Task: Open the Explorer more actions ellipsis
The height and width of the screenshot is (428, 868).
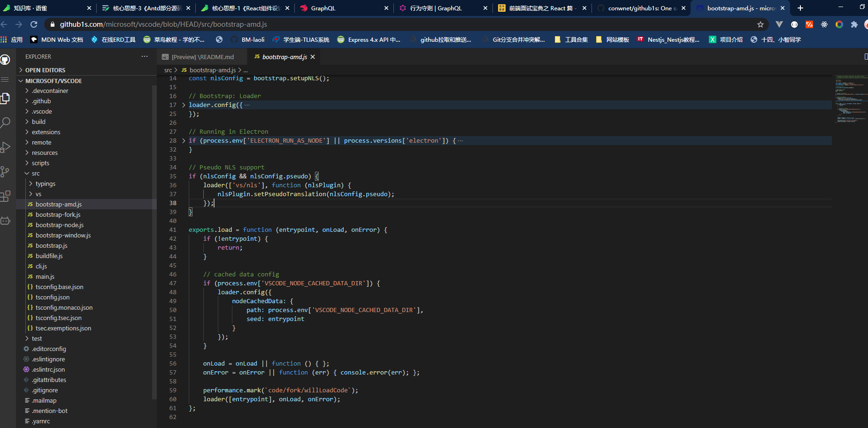Action: click(x=144, y=56)
